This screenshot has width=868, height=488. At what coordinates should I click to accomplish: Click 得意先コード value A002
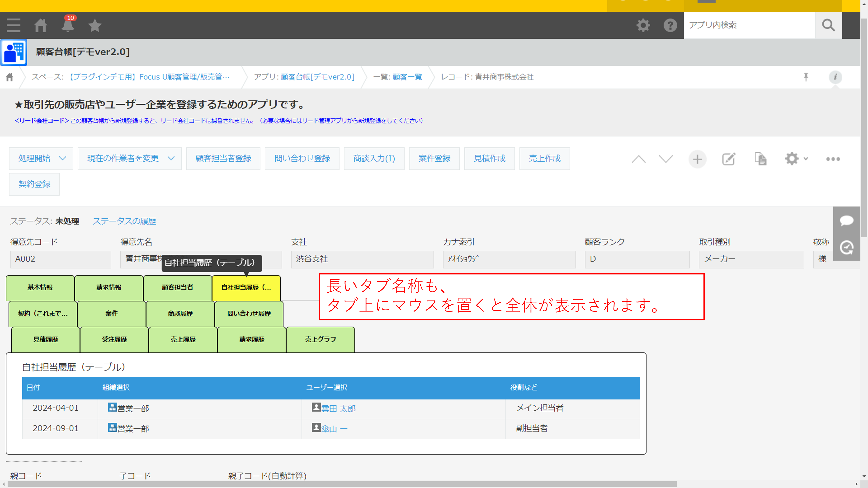[61, 259]
